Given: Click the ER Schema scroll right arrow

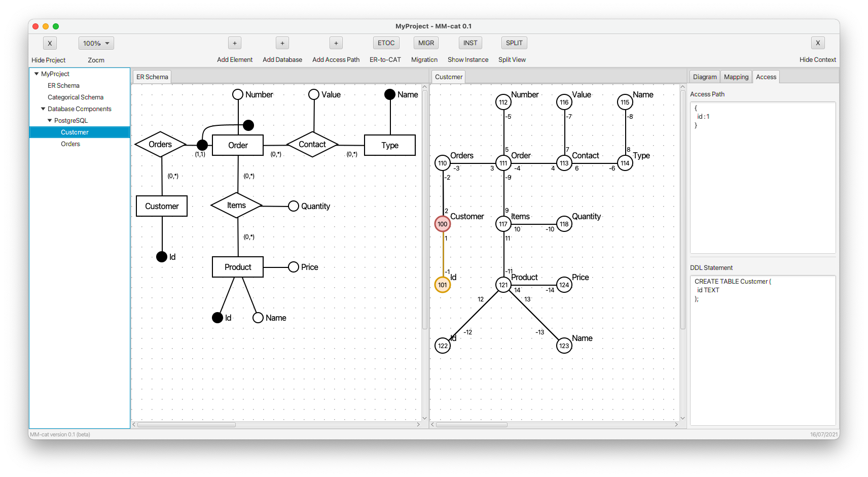Looking at the screenshot, I should 418,425.
